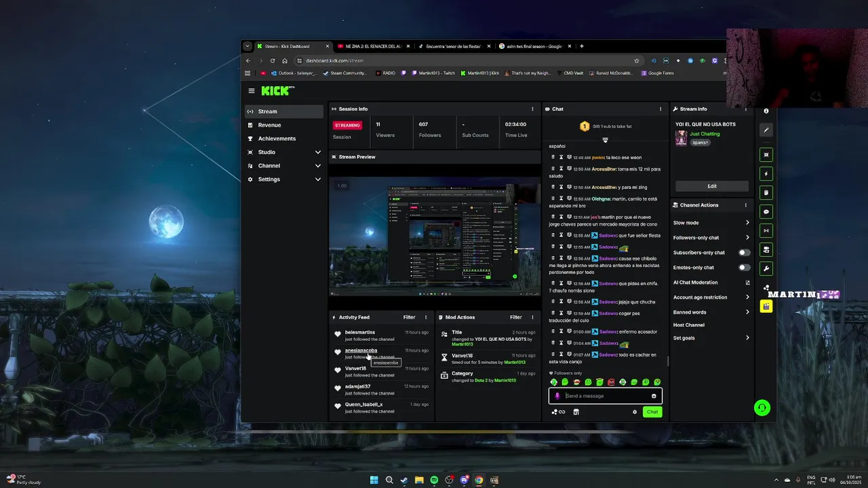
Task: Open Set goals chevron
Action: point(747,338)
